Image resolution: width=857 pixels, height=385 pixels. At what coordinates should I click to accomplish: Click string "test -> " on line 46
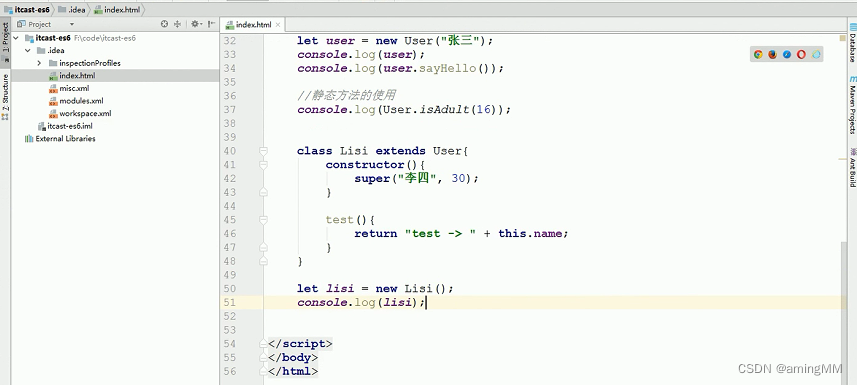tap(441, 234)
